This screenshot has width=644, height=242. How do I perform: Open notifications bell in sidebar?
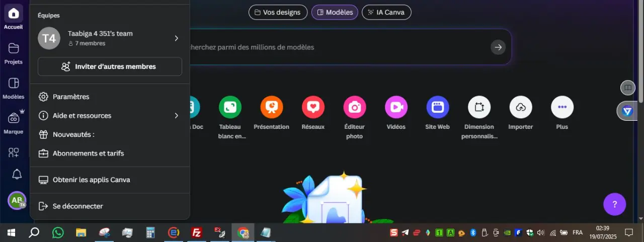tap(17, 175)
